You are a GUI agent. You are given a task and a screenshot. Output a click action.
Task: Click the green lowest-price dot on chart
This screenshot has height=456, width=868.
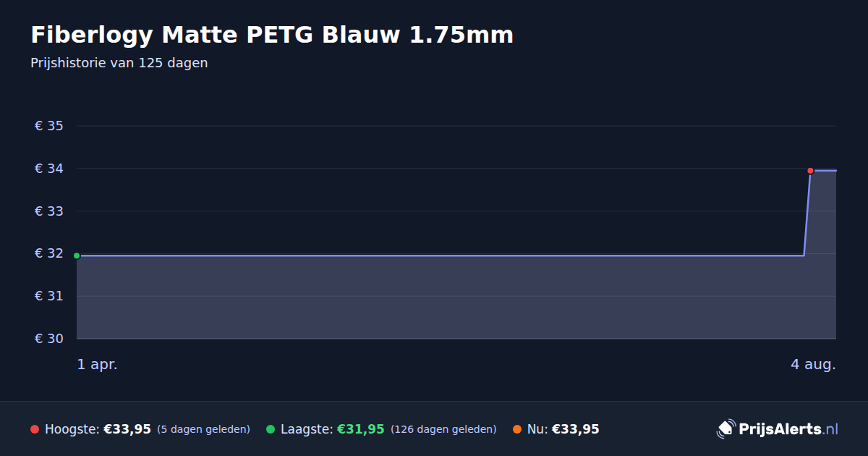(77, 256)
